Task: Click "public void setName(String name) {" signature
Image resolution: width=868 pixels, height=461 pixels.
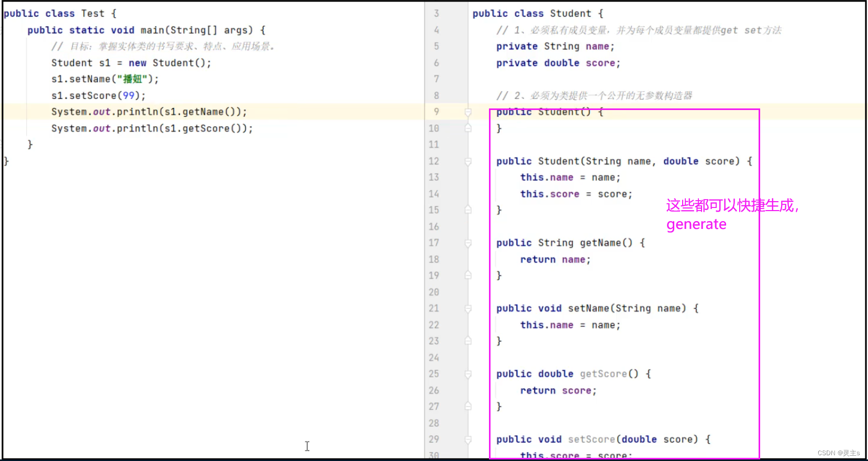Action: (597, 309)
